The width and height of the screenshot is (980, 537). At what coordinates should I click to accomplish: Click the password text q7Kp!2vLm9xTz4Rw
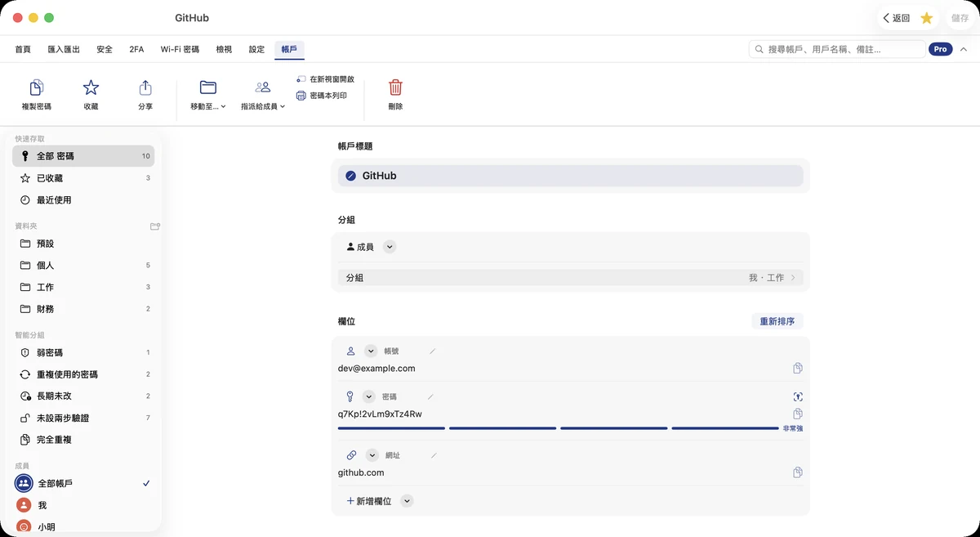pyautogui.click(x=380, y=414)
